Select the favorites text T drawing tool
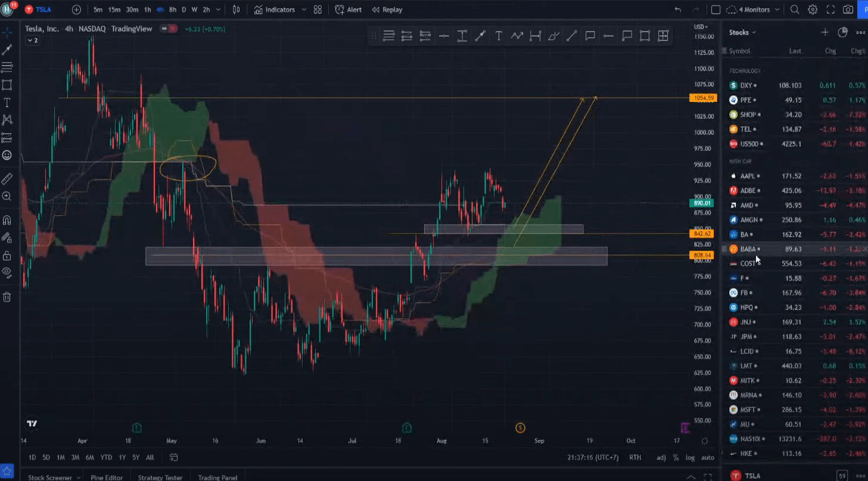 tap(499, 36)
